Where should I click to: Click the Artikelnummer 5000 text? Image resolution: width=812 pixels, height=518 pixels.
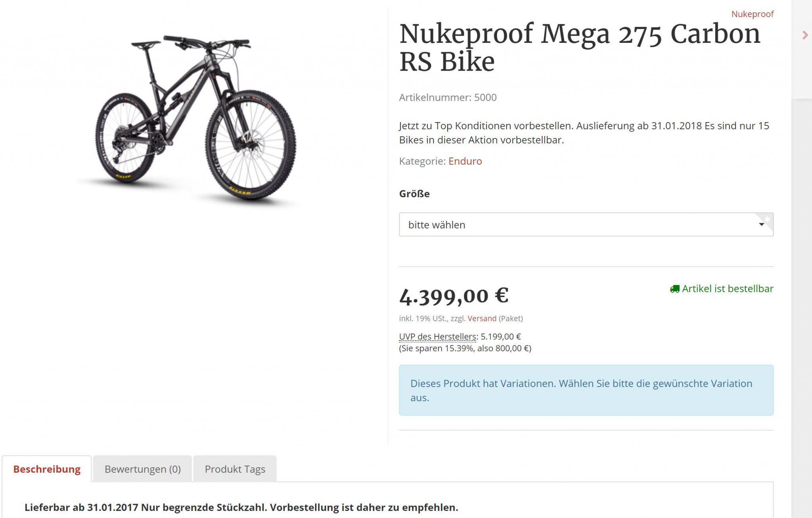[x=448, y=98]
